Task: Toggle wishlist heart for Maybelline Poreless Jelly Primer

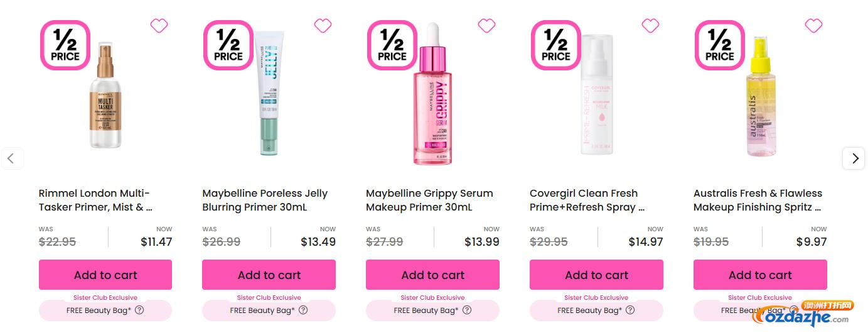Action: pos(323,26)
